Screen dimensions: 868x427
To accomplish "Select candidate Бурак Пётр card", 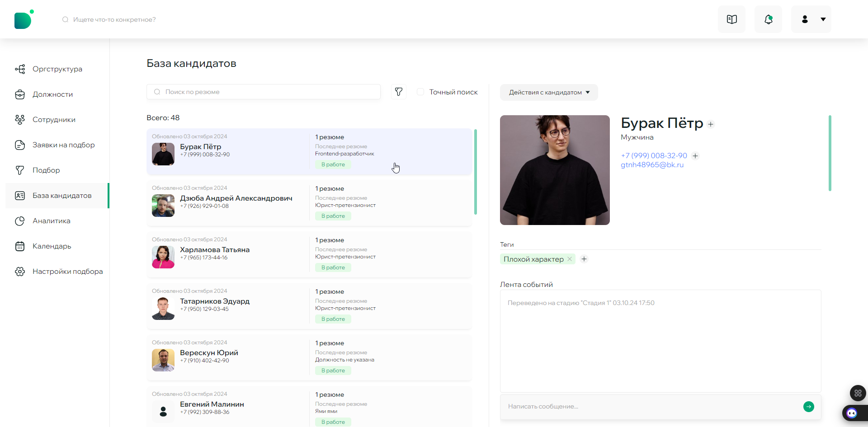I will [x=309, y=152].
